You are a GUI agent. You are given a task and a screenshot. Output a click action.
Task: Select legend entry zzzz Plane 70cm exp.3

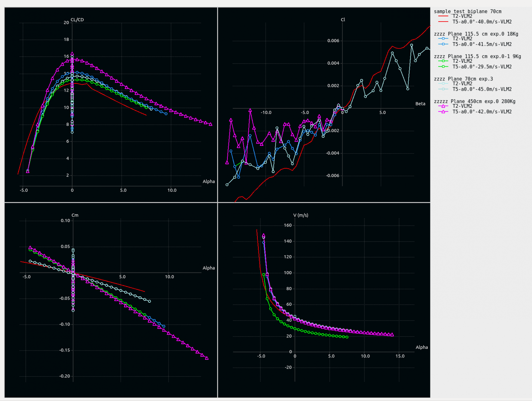pos(463,79)
